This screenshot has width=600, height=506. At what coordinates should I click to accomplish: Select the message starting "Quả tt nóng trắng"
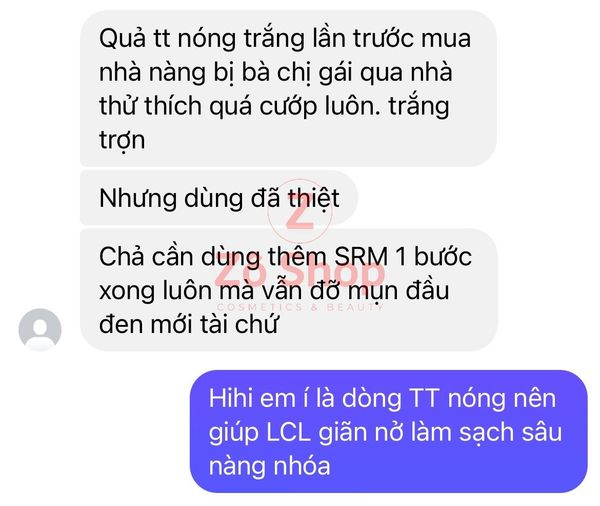[x=288, y=88]
